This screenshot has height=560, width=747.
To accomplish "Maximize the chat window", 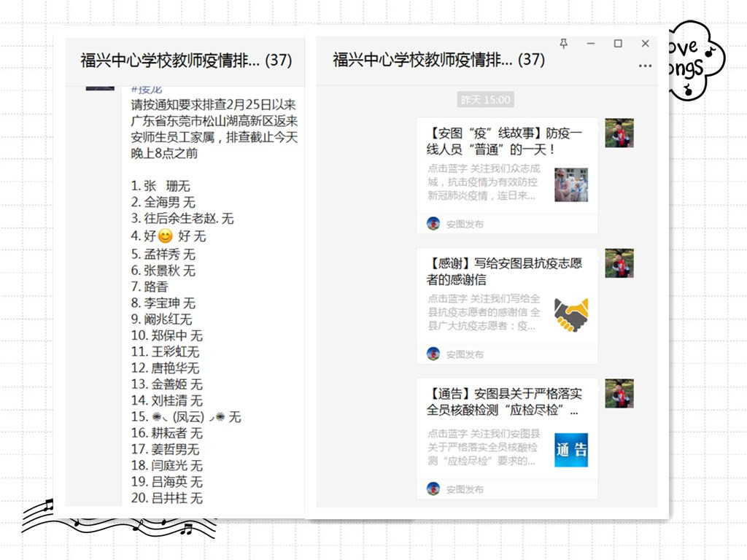I will click(x=618, y=44).
